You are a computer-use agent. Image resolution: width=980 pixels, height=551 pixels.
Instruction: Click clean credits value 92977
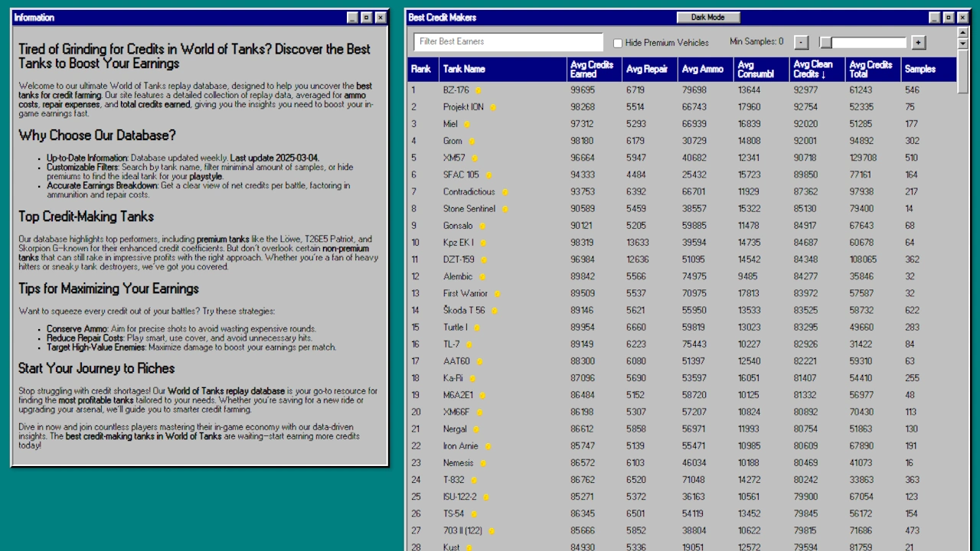point(805,90)
